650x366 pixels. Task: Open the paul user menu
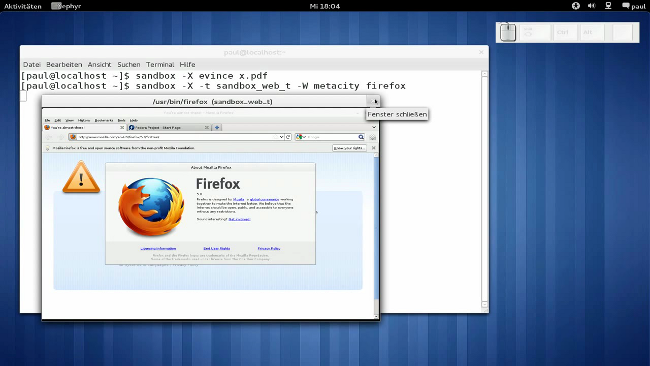tap(634, 6)
